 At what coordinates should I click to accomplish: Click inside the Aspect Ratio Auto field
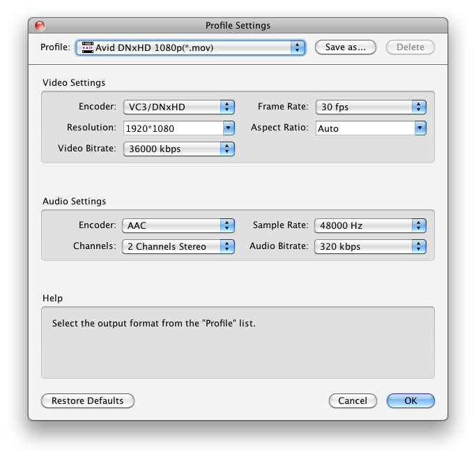click(x=363, y=128)
